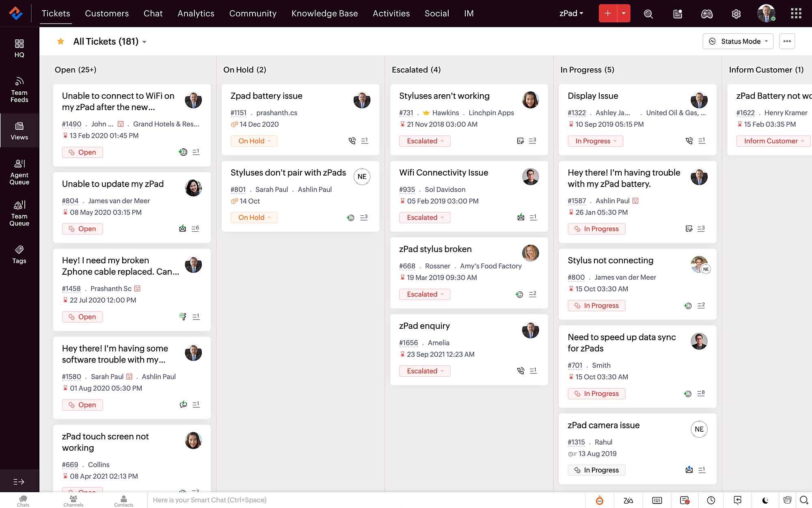Screen dimensions: 812x508
Task: Expand the All Tickets (181) view dropdown
Action: (x=145, y=42)
